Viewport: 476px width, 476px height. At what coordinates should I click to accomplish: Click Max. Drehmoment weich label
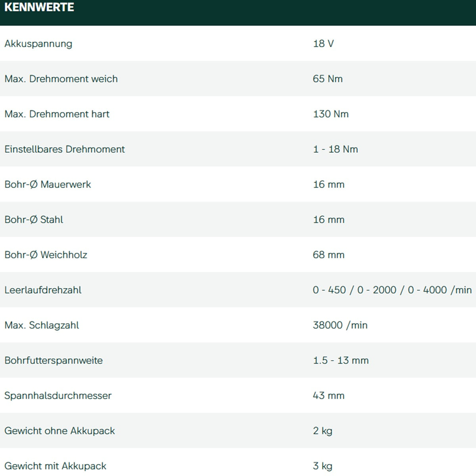pyautogui.click(x=61, y=79)
